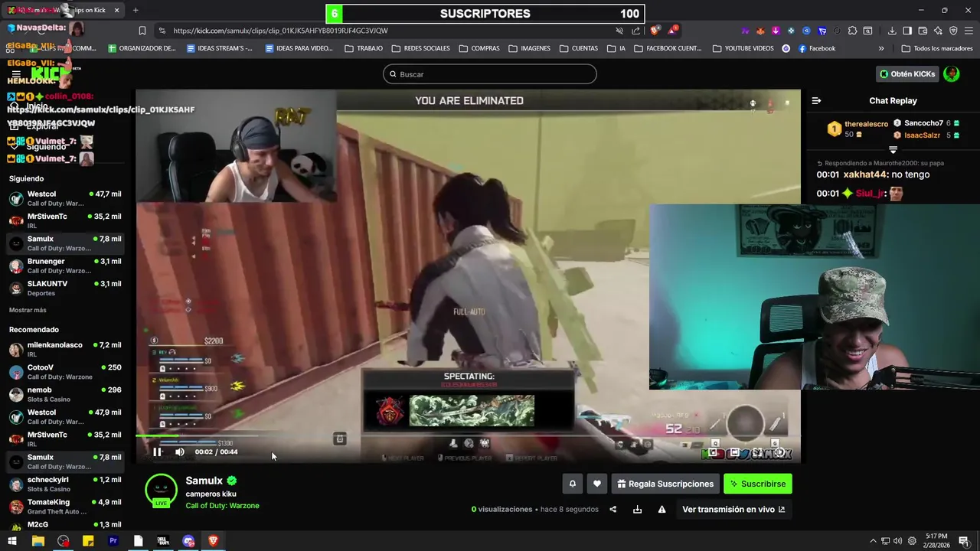The image size is (980, 551).
Task: Expand the top gifters leaderboard arrow
Action: coord(893,150)
